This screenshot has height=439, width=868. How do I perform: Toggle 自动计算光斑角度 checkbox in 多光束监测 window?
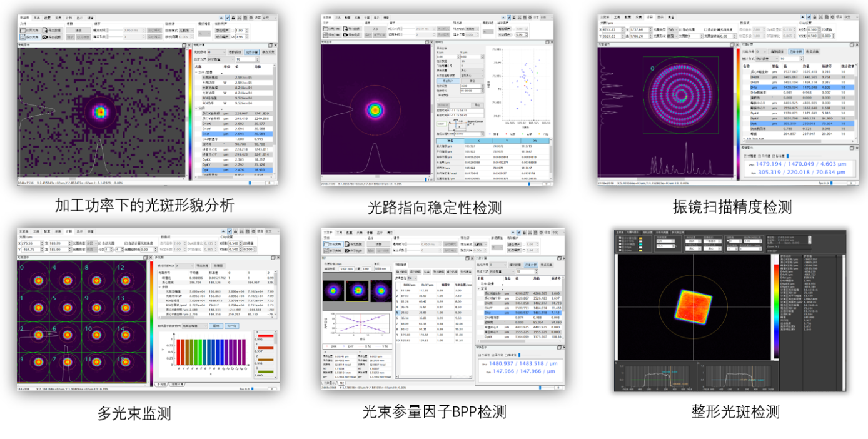(x=126, y=243)
